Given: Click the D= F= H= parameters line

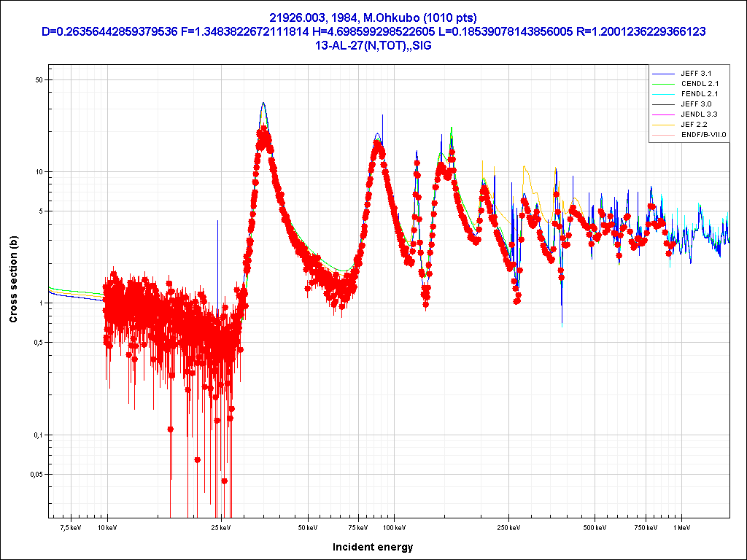Looking at the screenshot, I should coord(373,32).
